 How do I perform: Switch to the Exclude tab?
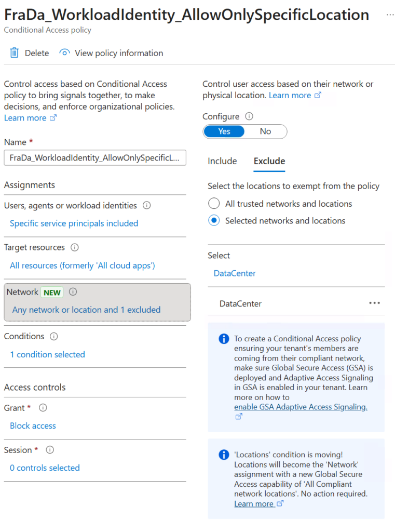coord(269,161)
